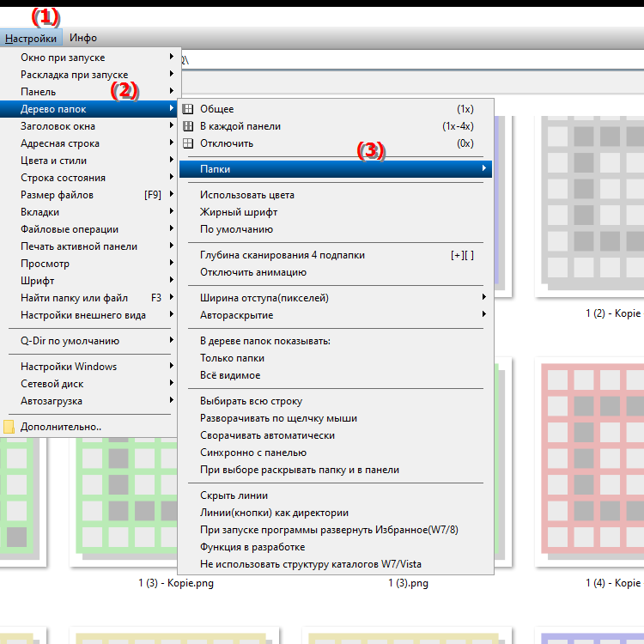Select Общее (1x) tree mode
Viewport: 644px width, 644px height.
point(336,109)
